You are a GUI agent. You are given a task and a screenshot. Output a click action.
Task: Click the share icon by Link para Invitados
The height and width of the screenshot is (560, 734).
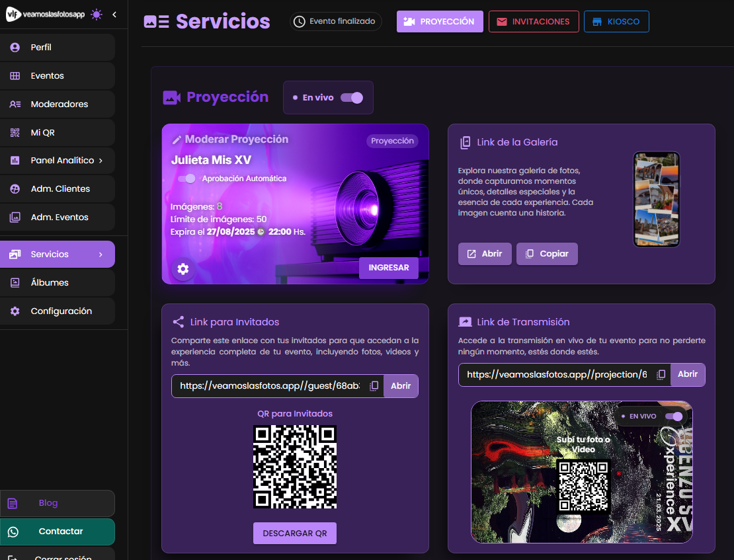pos(178,322)
